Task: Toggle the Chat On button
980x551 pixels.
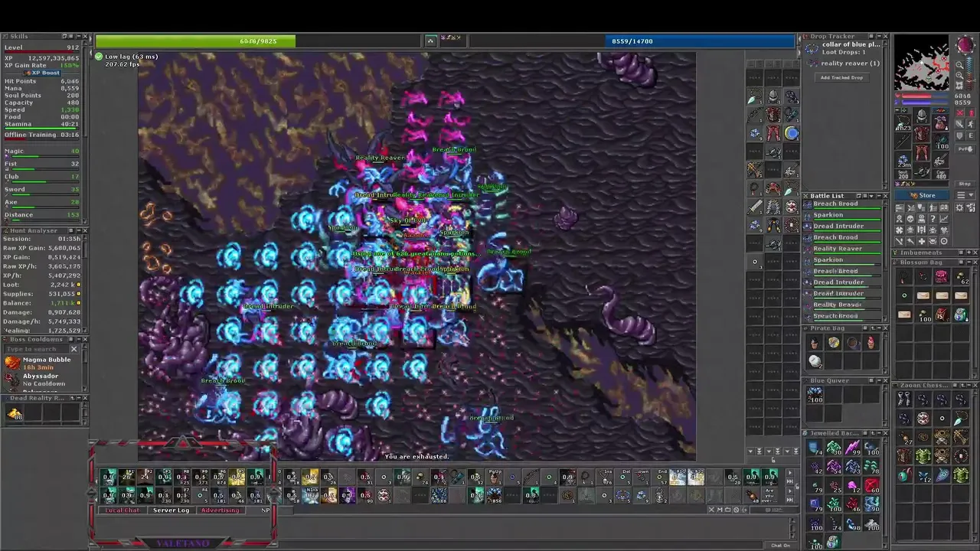Action: point(781,546)
